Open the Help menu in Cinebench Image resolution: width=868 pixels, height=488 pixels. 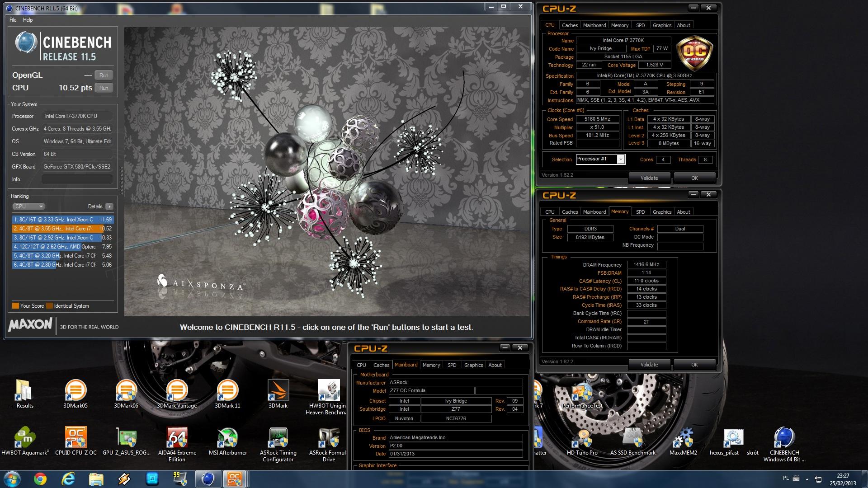coord(28,20)
